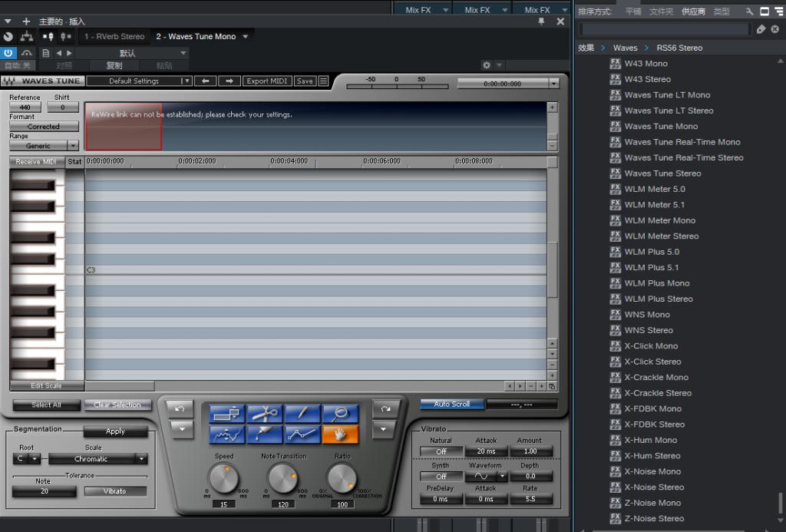Toggle plugin power bypass button
The height and width of the screenshot is (532, 786).
coord(8,53)
